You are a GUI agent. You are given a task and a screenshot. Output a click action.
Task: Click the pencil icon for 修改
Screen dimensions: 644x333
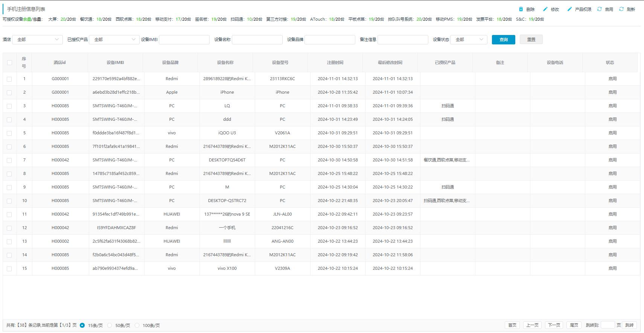[545, 9]
